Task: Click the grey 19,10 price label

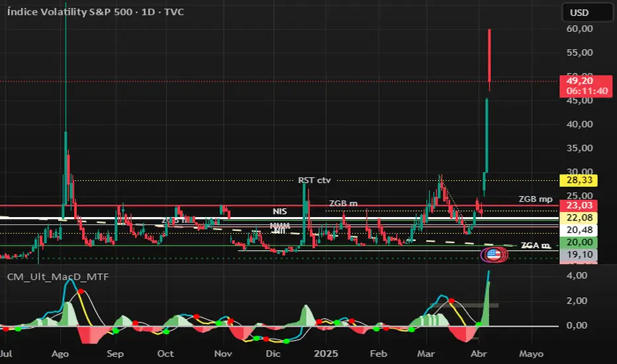Action: click(579, 255)
